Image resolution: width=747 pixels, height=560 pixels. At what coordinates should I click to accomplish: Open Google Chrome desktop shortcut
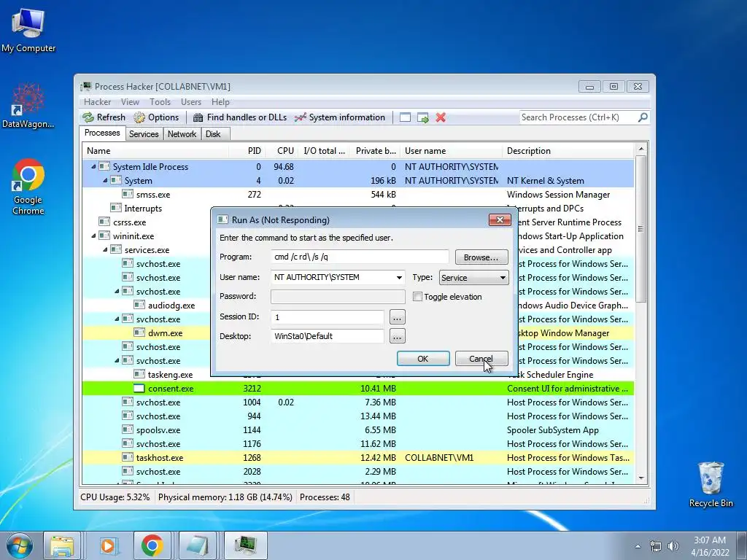tap(28, 187)
